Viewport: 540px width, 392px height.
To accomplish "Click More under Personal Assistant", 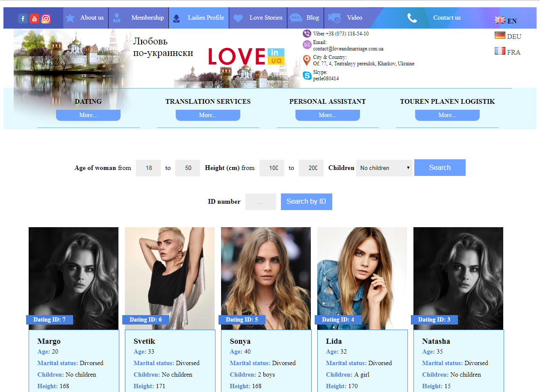I will coord(328,115).
